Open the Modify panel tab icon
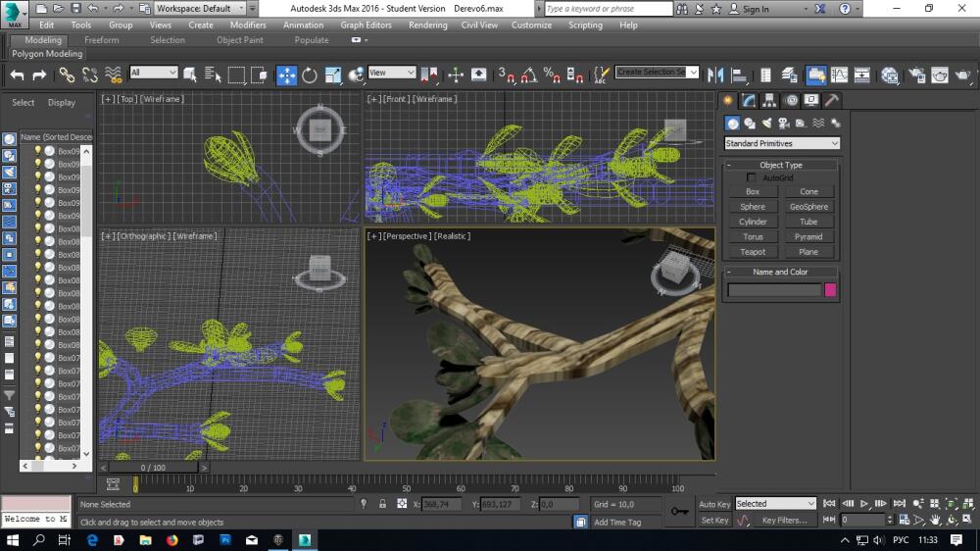The height and width of the screenshot is (551, 980). pyautogui.click(x=749, y=100)
